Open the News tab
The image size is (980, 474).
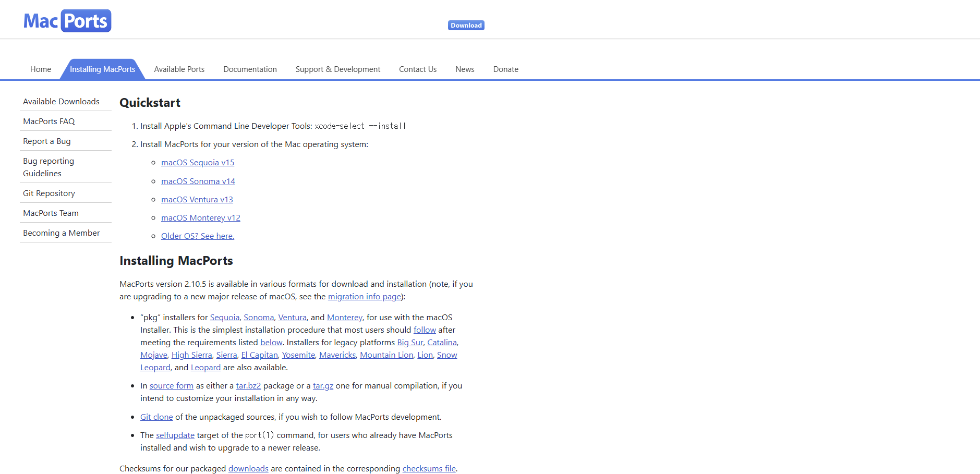tap(465, 69)
